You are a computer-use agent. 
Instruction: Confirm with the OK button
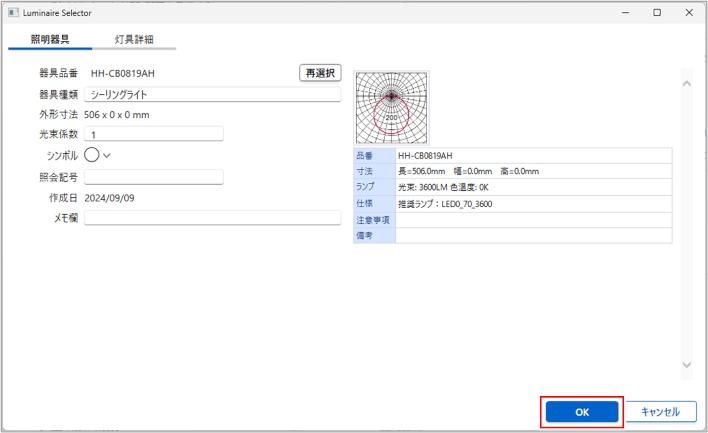582,411
